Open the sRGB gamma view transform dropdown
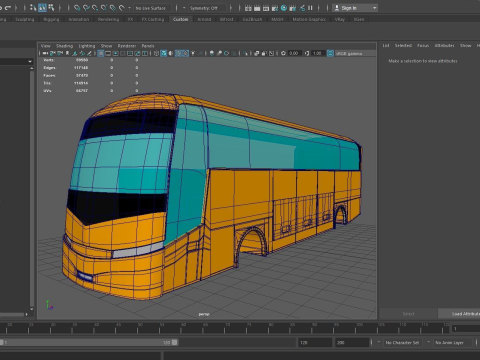 [x=355, y=53]
